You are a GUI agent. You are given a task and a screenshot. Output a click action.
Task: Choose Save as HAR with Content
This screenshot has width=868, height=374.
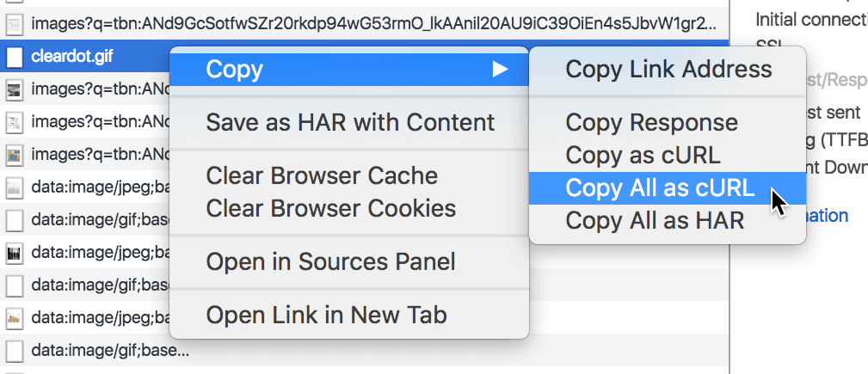tap(350, 123)
